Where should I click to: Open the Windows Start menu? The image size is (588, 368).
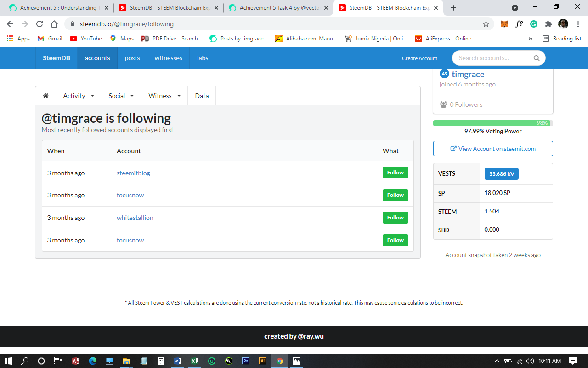(9, 361)
